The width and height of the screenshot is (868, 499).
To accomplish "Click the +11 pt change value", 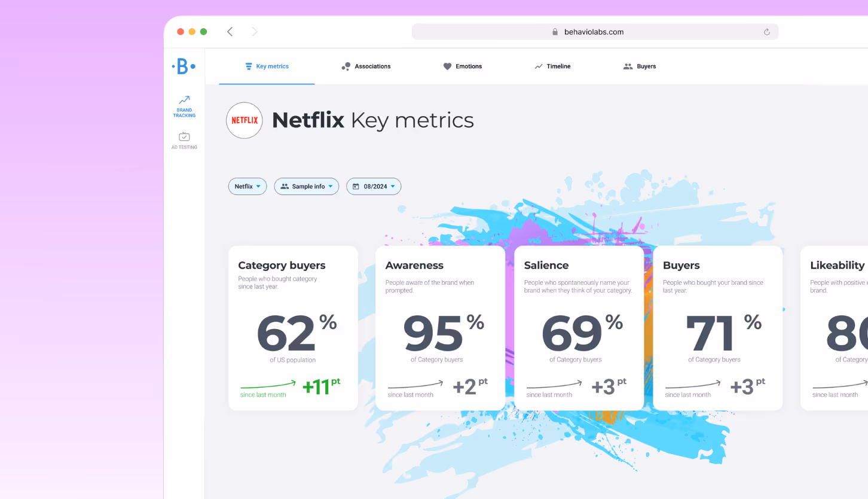I will pos(321,387).
